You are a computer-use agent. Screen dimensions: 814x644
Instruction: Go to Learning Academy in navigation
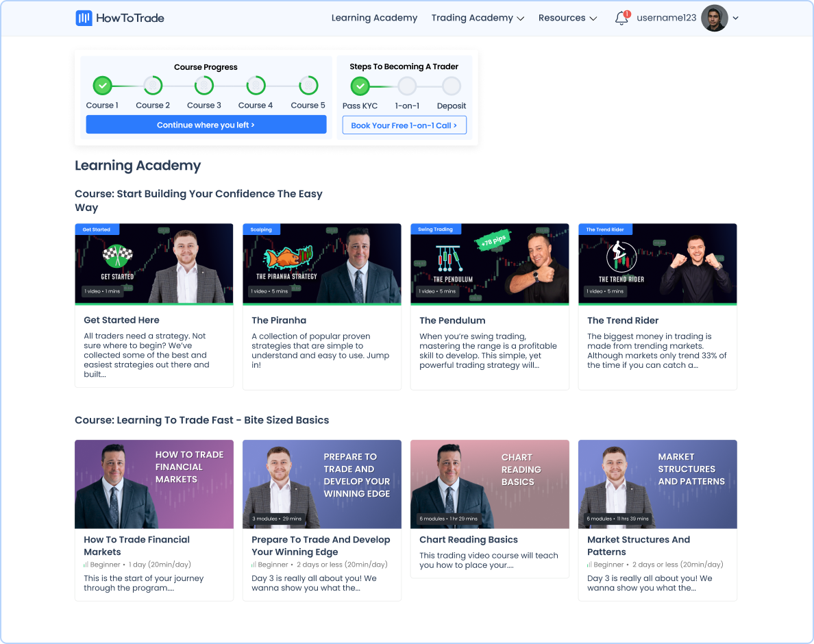(374, 18)
